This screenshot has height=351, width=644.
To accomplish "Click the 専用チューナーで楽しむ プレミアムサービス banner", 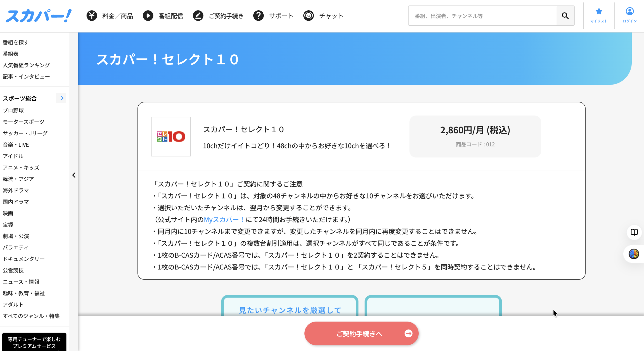I will click(34, 342).
